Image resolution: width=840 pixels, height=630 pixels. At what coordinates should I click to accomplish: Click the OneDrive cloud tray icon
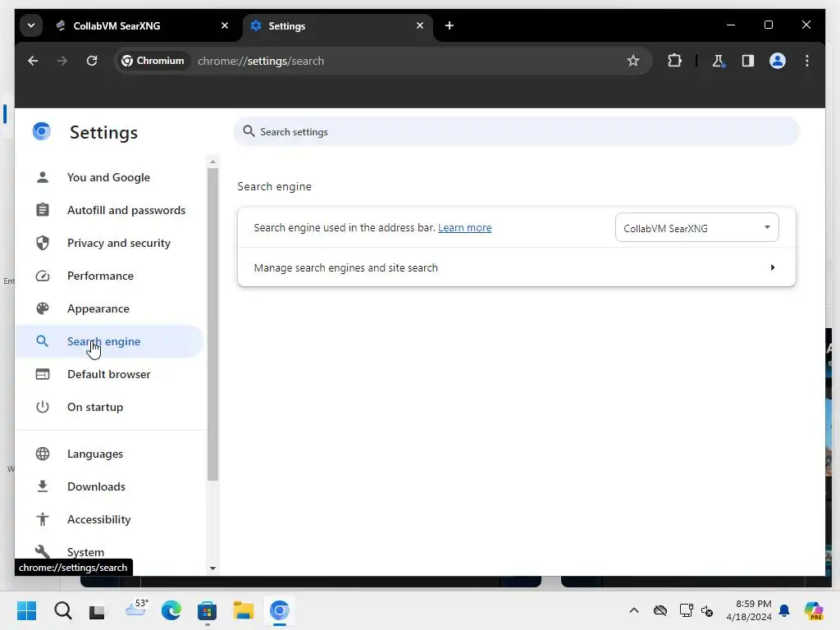(660, 610)
